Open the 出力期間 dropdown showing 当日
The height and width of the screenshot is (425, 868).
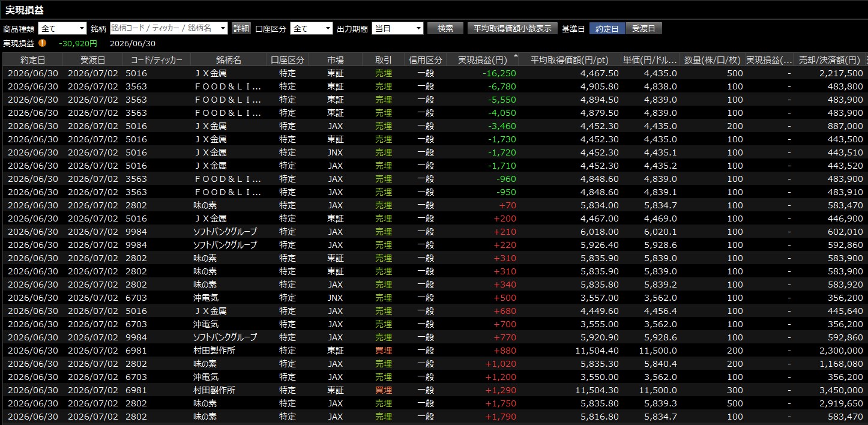[397, 28]
